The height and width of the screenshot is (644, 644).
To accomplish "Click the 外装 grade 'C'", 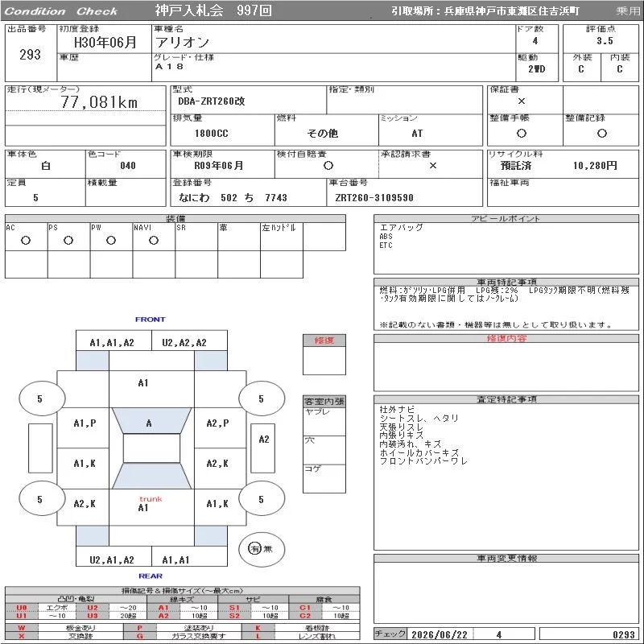I will click(580, 68).
